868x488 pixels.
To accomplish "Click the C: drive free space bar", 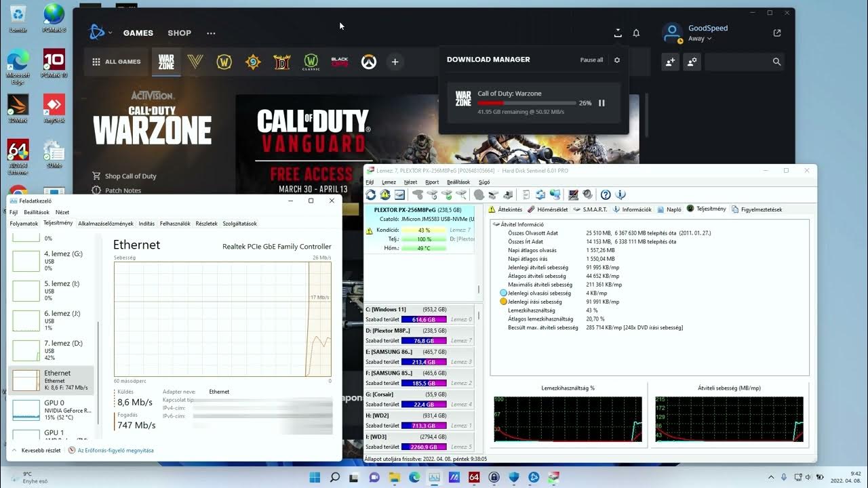I will point(424,319).
